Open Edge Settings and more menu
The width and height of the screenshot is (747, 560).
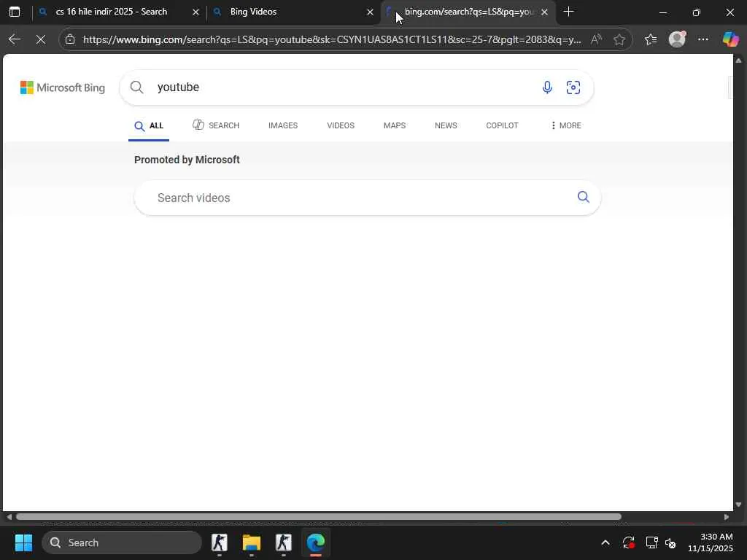click(703, 39)
